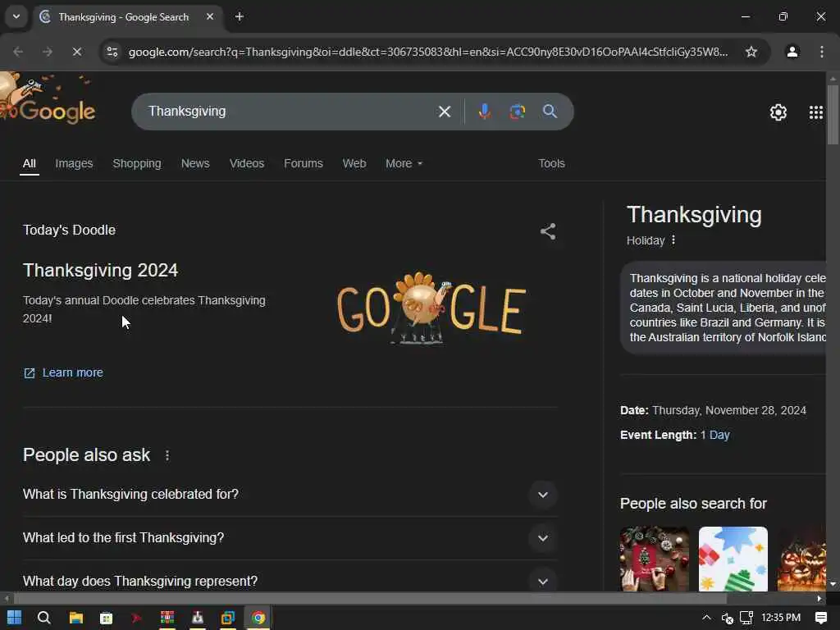
Task: Open Search by image lens icon
Action: [x=517, y=112]
